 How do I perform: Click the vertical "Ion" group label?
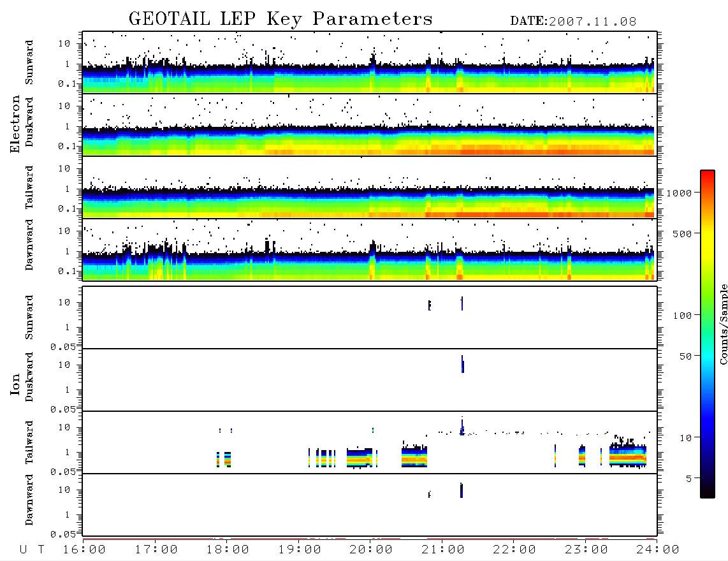coord(15,384)
